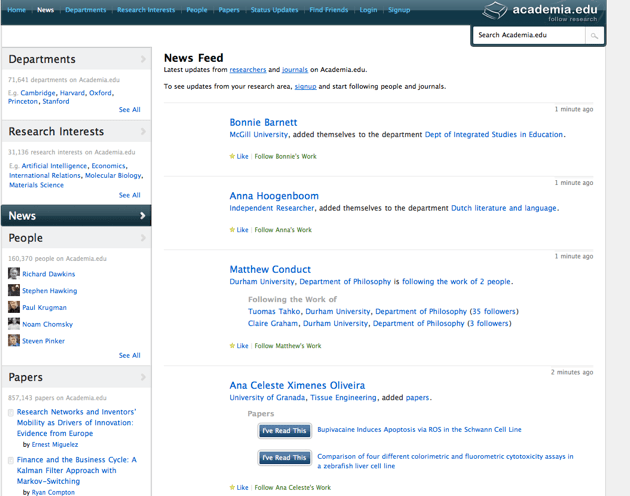Screen dimensions: 630x496
Task: Open Noam Chomsky's profile photo
Action: [14, 324]
